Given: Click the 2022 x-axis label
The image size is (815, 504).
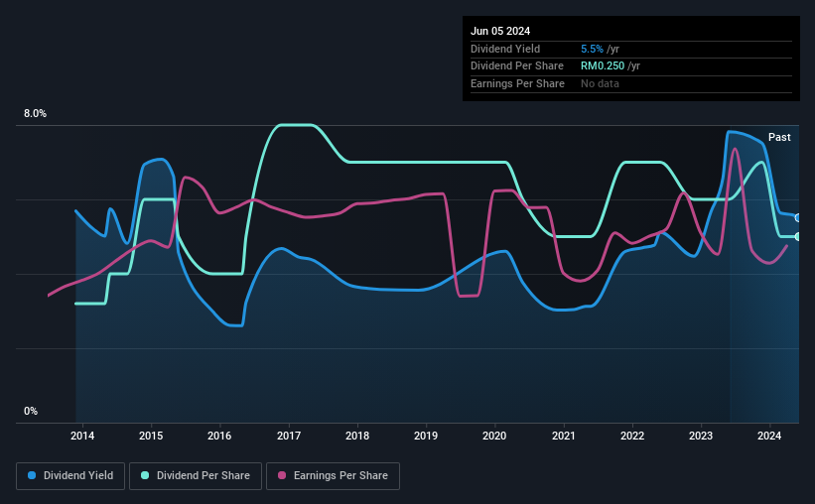Looking at the screenshot, I should pyautogui.click(x=632, y=436).
